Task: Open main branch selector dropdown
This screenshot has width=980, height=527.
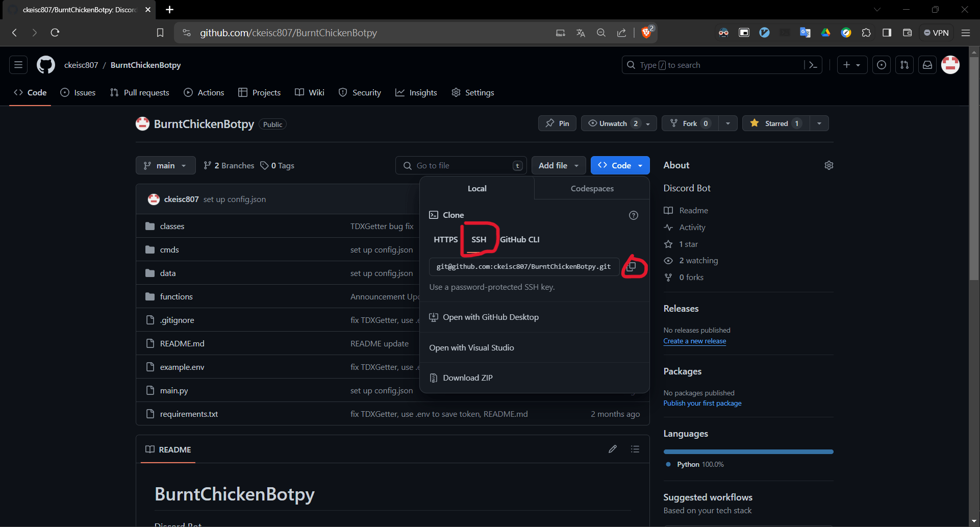Action: point(165,165)
